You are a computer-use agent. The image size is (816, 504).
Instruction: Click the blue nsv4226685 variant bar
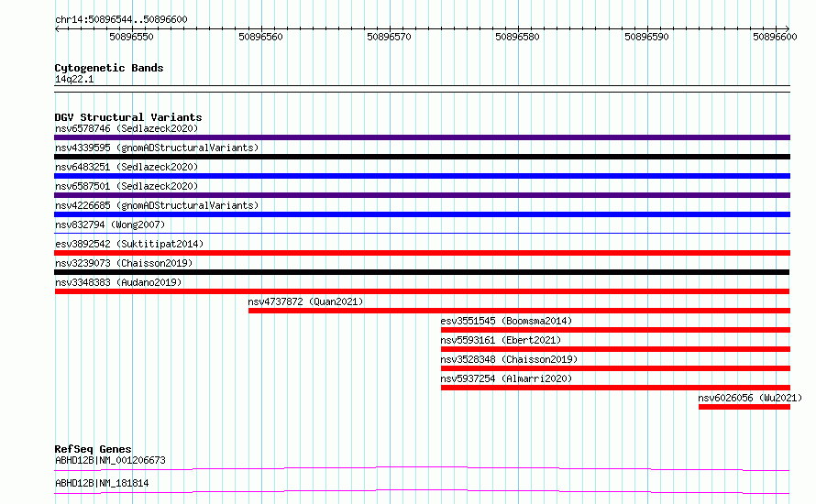point(422,214)
